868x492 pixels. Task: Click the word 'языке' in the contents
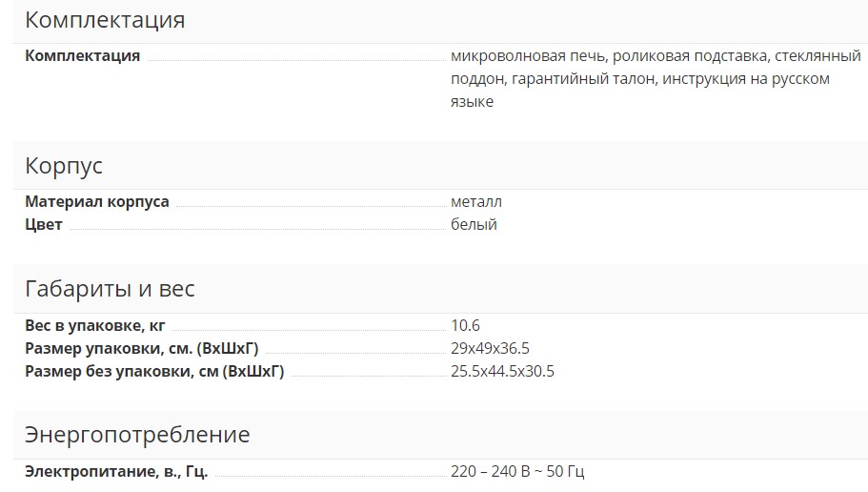pos(472,102)
